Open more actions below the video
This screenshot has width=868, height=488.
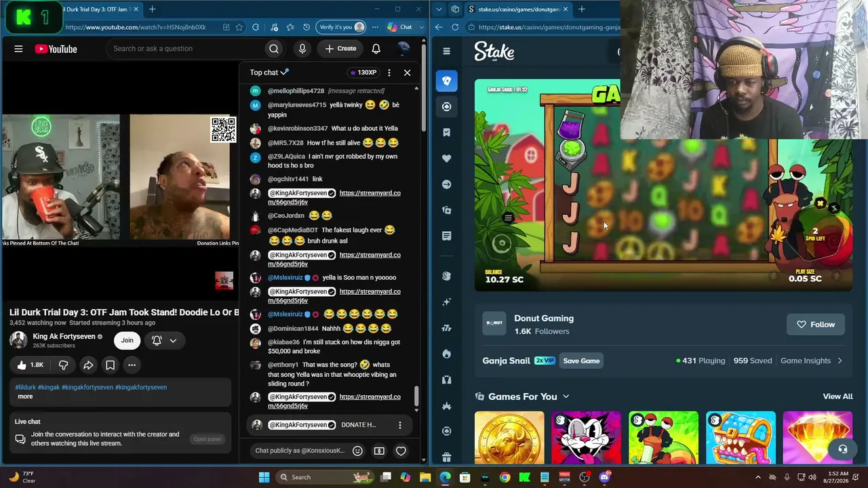[x=132, y=365]
